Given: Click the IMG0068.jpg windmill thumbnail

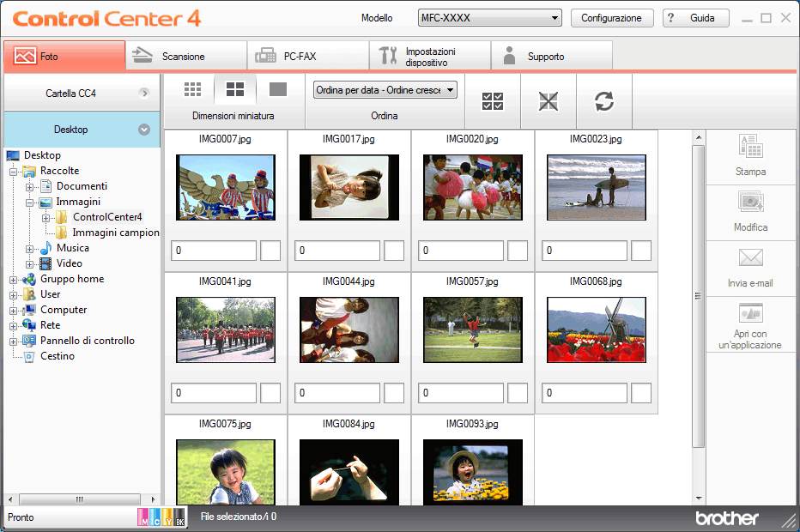Looking at the screenshot, I should tap(596, 330).
